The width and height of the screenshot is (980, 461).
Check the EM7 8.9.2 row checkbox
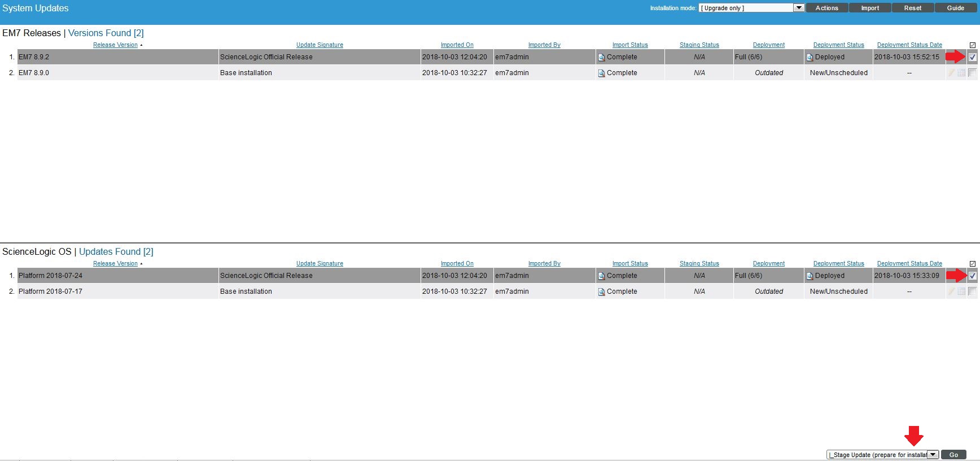pyautogui.click(x=972, y=57)
